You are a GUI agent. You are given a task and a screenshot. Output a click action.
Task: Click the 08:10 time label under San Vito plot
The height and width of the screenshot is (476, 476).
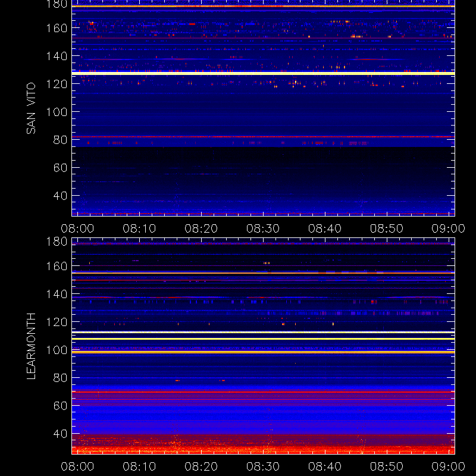139,228
